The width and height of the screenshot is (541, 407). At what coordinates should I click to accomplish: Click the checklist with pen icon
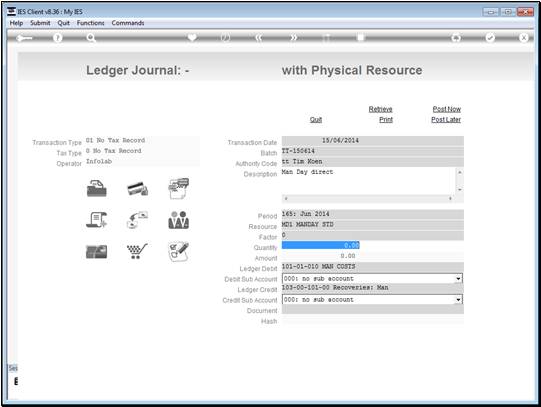[x=178, y=251]
